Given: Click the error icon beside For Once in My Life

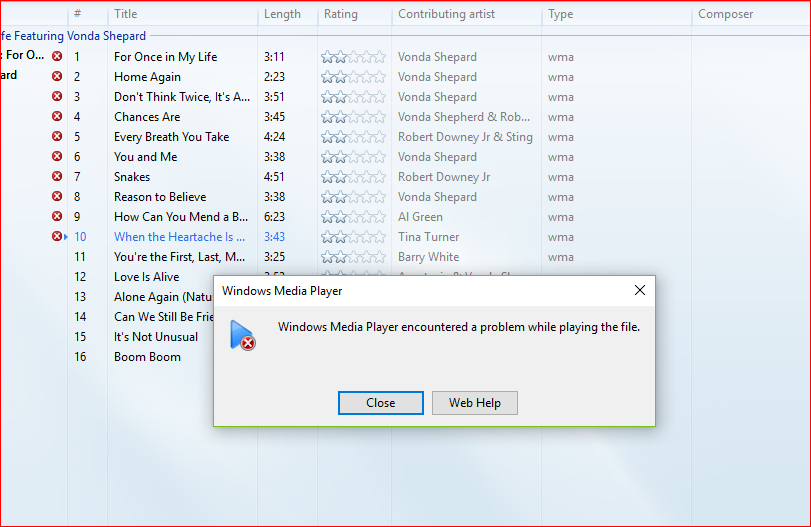Looking at the screenshot, I should pyautogui.click(x=57, y=56).
